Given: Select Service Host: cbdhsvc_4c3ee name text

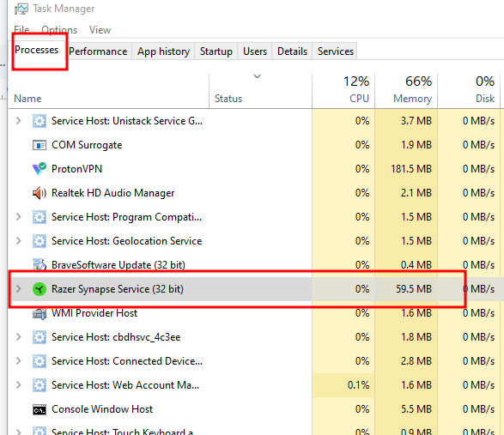Looking at the screenshot, I should tap(116, 337).
